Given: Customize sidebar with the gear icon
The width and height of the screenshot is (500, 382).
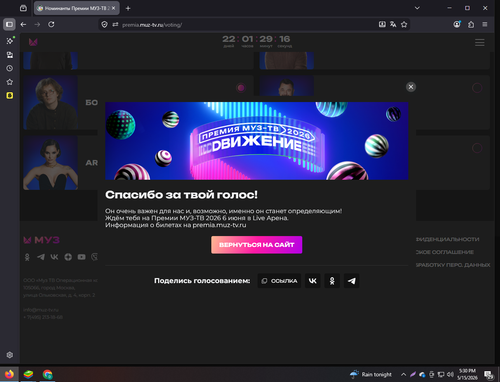Looking at the screenshot, I should click(10, 355).
